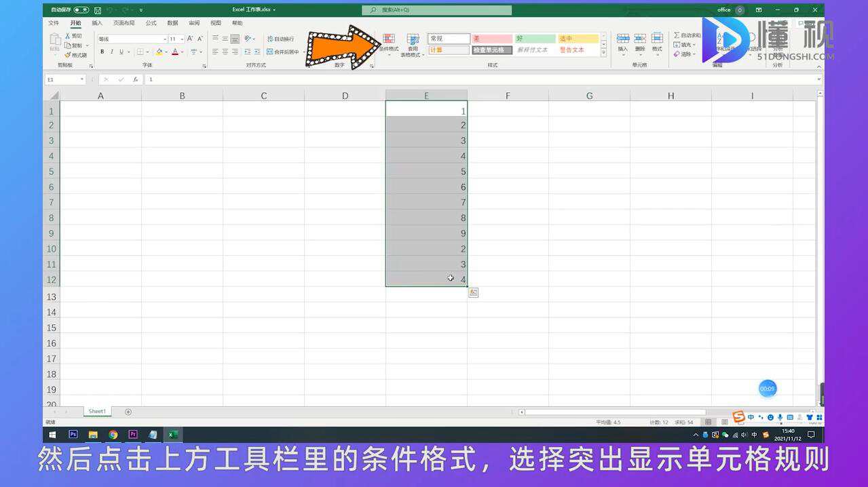Decrease font size with smaller A
This screenshot has height=487, width=868.
(200, 39)
